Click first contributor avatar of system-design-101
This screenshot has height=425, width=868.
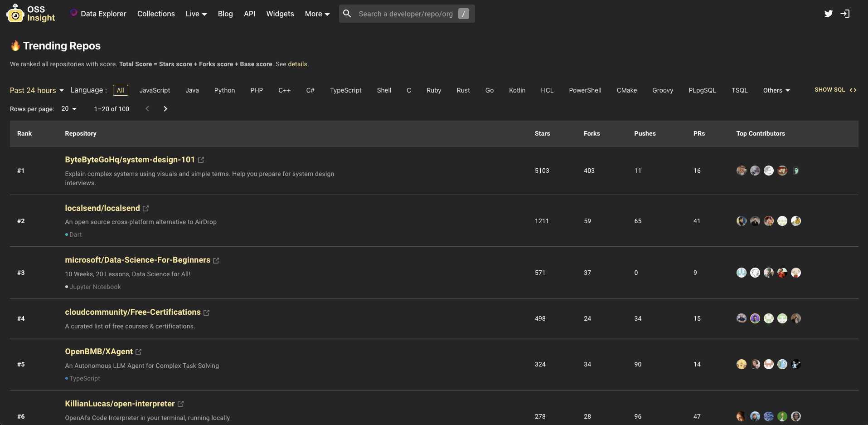pyautogui.click(x=742, y=171)
